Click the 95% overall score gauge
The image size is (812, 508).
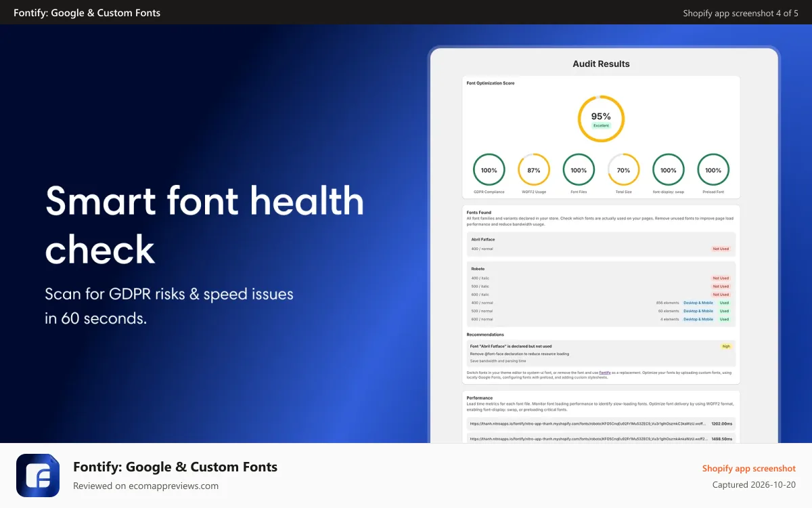coord(601,119)
